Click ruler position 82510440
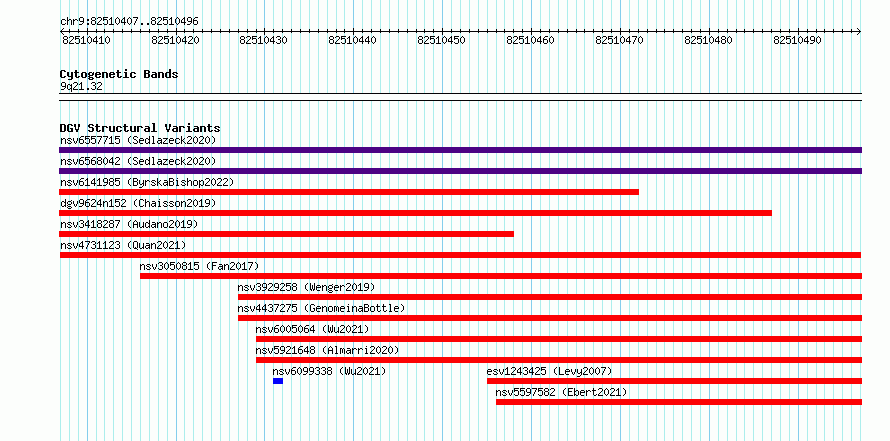The image size is (890, 441). click(x=352, y=40)
